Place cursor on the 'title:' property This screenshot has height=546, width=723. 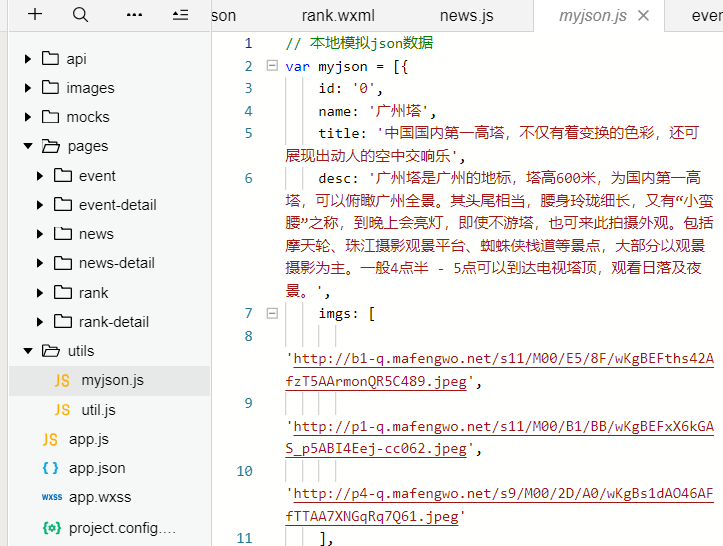(342, 134)
